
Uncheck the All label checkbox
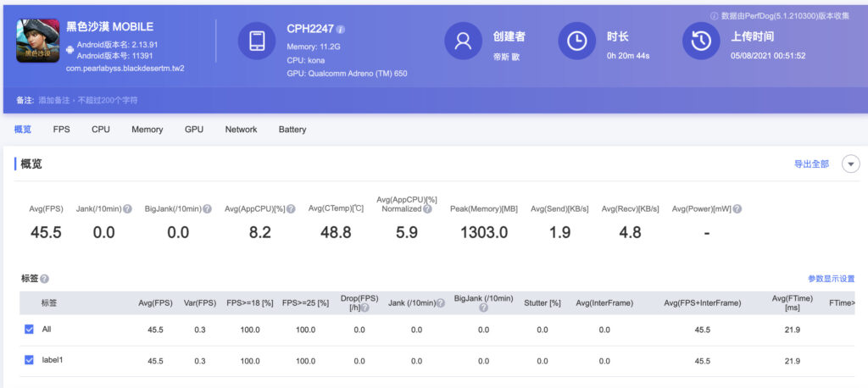[x=30, y=330]
